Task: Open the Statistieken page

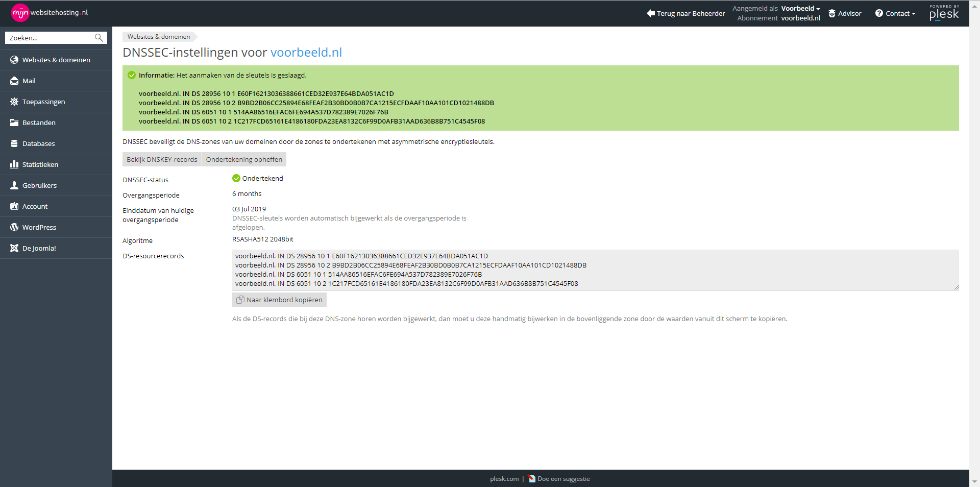Action: (x=56, y=164)
